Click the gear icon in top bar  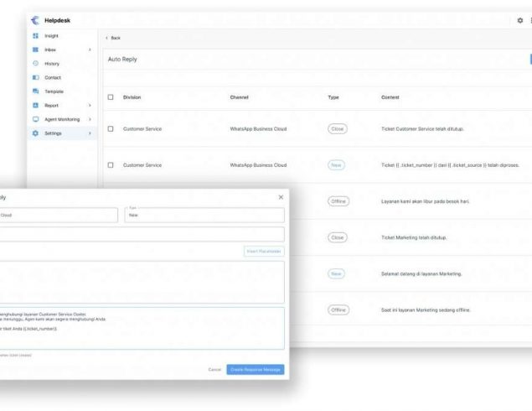(519, 19)
